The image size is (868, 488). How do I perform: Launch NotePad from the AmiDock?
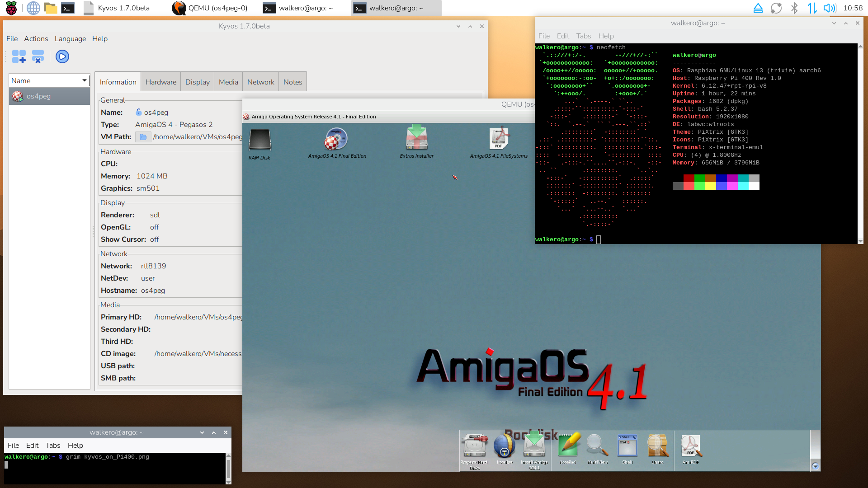568,446
